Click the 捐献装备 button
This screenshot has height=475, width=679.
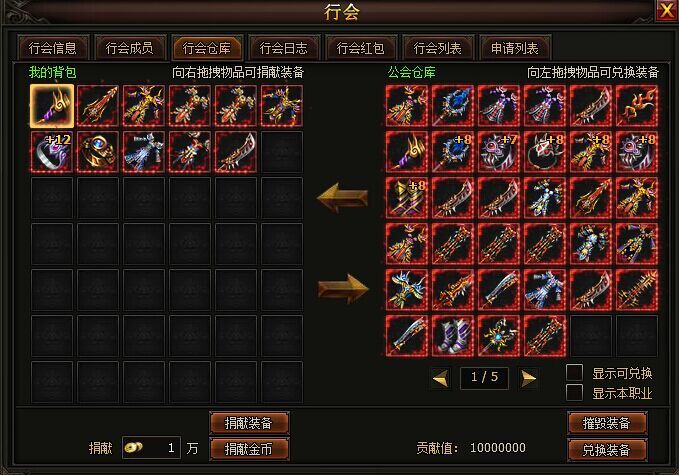coord(249,423)
